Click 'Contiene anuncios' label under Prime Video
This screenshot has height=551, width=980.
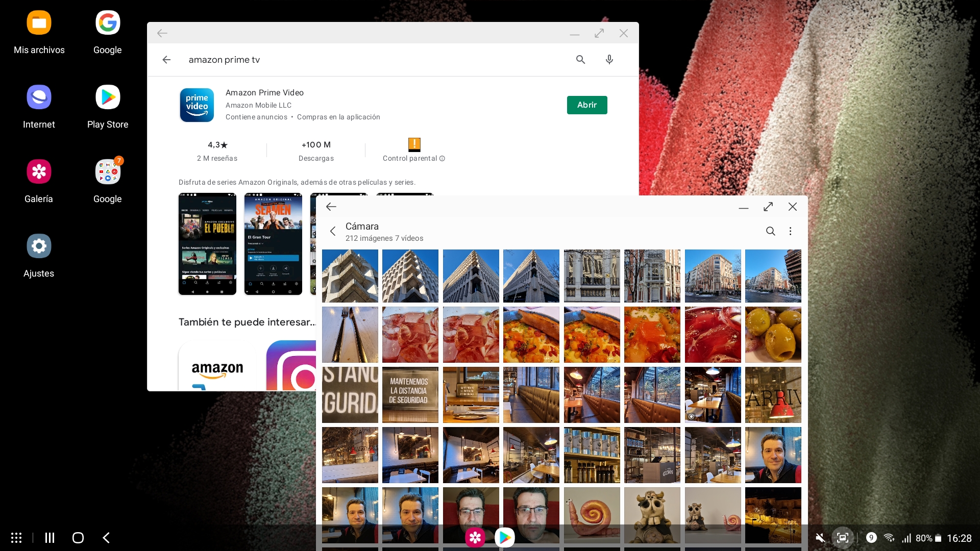(x=256, y=117)
